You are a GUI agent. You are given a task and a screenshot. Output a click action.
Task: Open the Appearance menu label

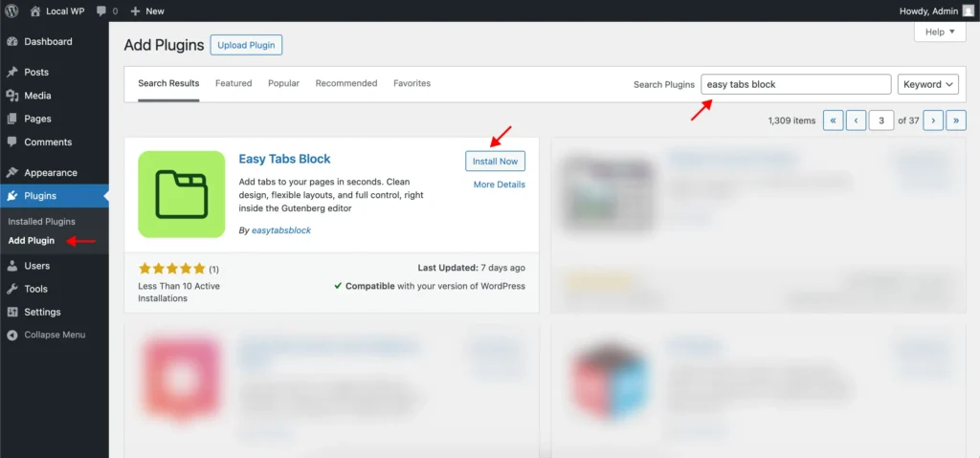click(51, 172)
